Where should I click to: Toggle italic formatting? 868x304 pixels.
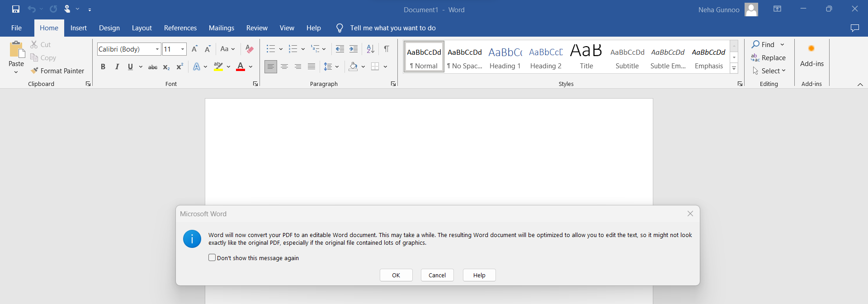point(117,67)
